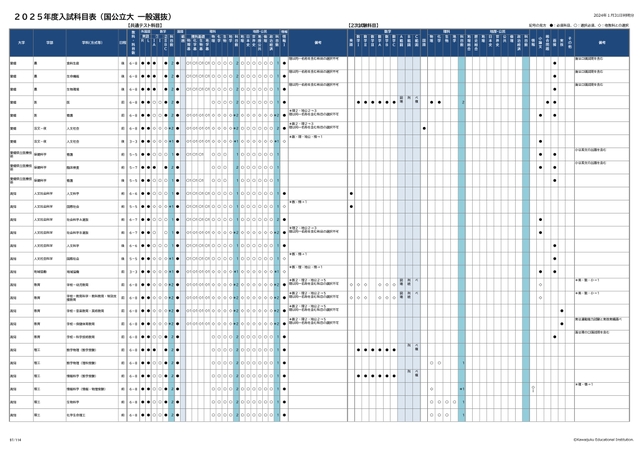Click the 地域協働 department cell
Image resolution: width=644 pixels, height=455 pixels.
click(x=73, y=271)
